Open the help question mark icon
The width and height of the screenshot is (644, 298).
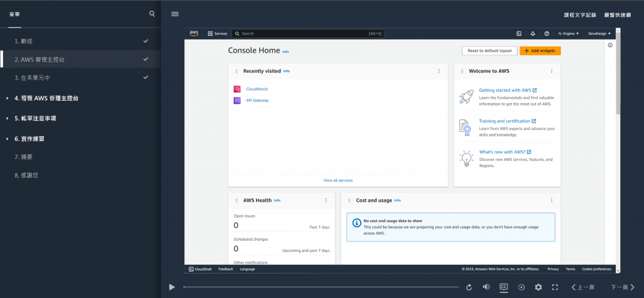547,34
